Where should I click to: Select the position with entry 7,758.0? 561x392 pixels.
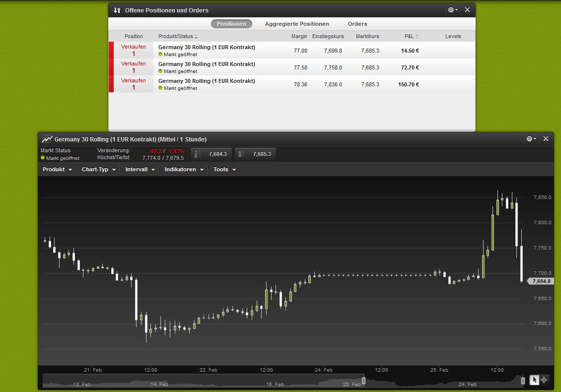point(292,67)
